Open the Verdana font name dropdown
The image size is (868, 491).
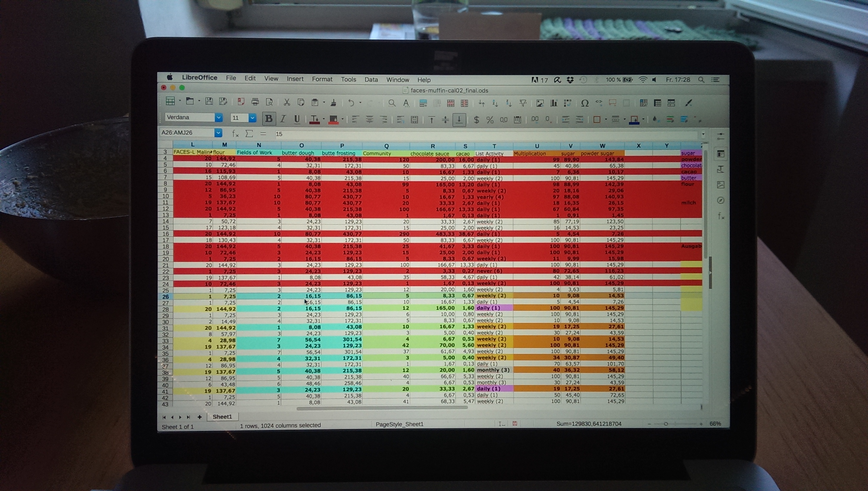[x=219, y=117]
